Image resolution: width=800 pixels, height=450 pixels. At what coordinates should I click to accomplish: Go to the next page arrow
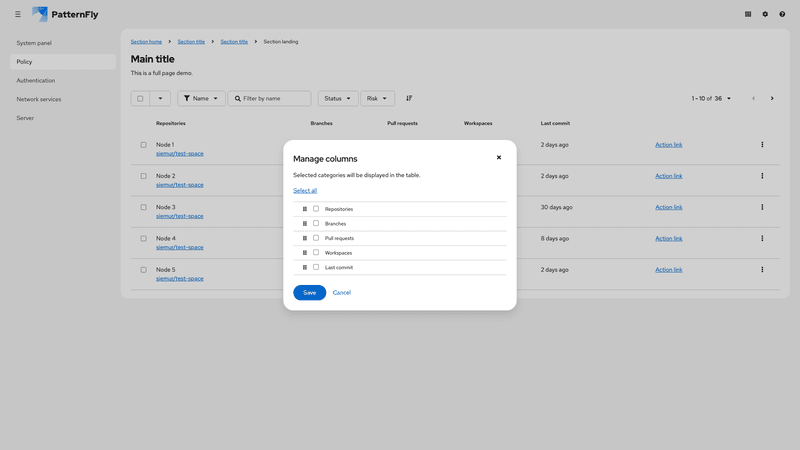click(x=772, y=98)
